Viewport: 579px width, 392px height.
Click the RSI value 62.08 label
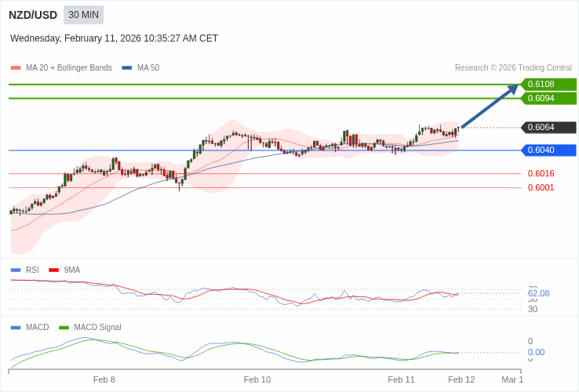pos(539,293)
